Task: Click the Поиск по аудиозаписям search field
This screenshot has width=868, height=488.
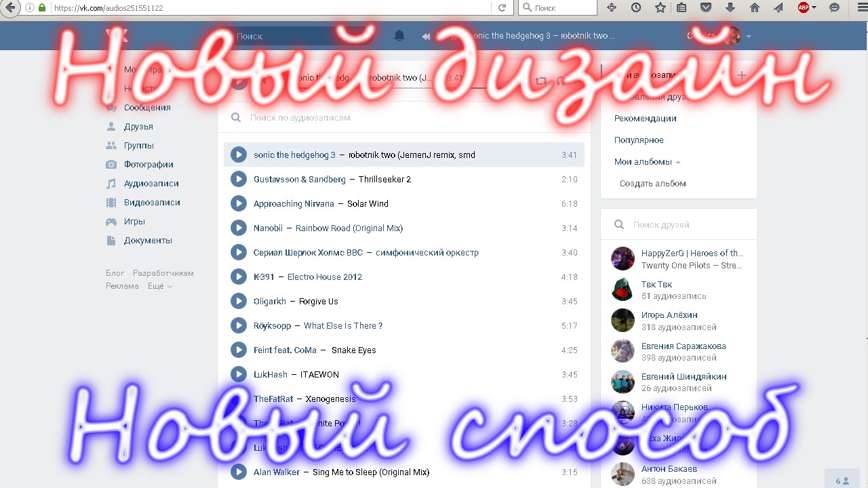Action: tap(404, 117)
